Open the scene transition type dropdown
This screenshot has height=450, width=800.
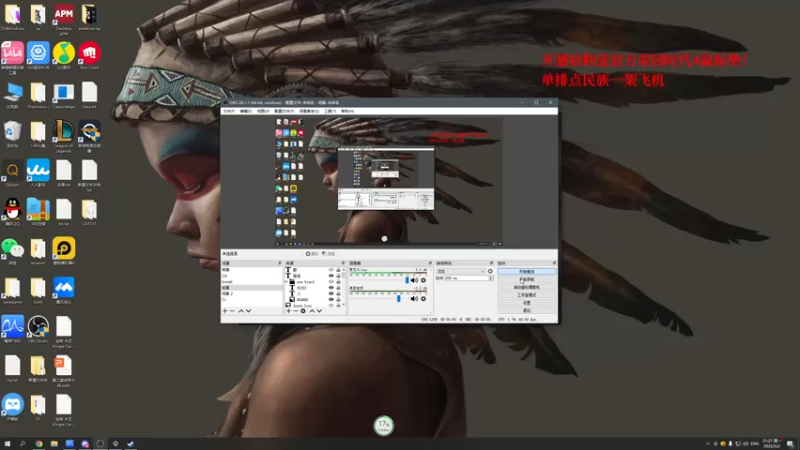[461, 271]
